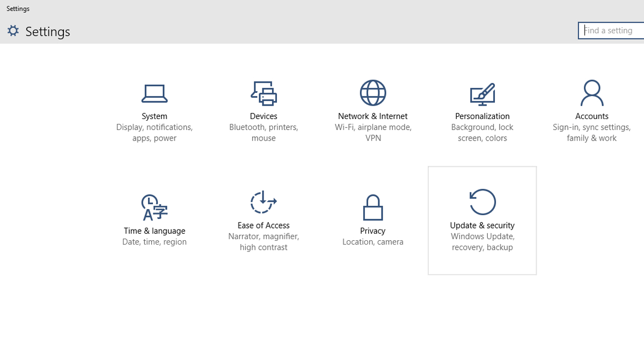Click 'Windows Update, recovery, backup' description
Image resolution: width=644 pixels, height=362 pixels.
coord(482,242)
